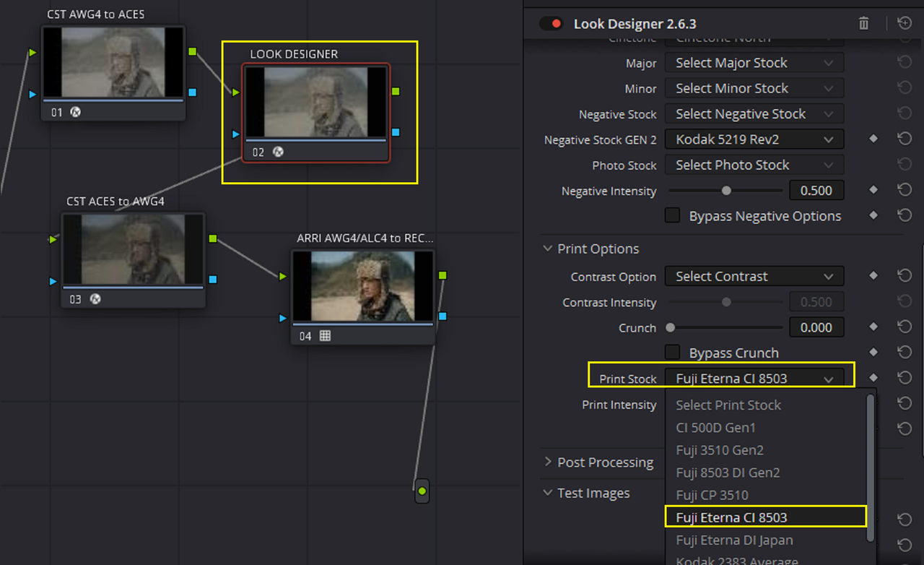Reset the Contrast Option parameter
The width and height of the screenshot is (924, 565).
[905, 276]
